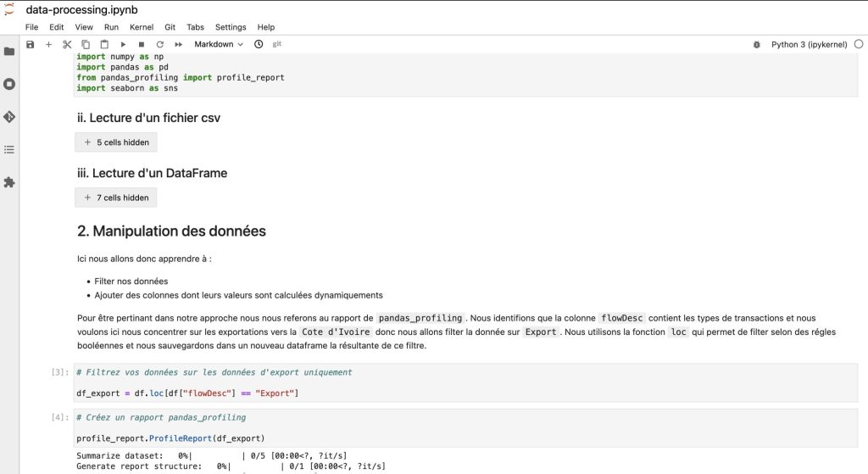Cut the selected cell with scissors icon
The width and height of the screenshot is (868, 474).
67,44
